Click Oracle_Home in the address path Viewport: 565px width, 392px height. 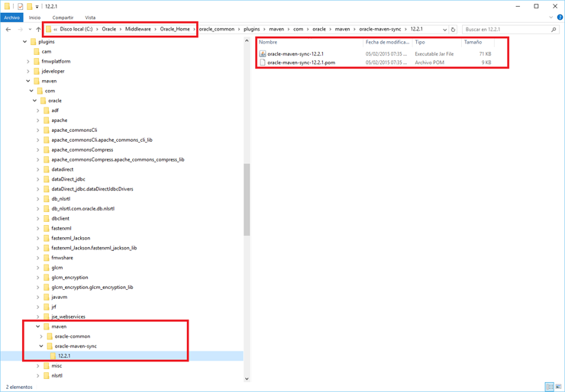pyautogui.click(x=175, y=29)
